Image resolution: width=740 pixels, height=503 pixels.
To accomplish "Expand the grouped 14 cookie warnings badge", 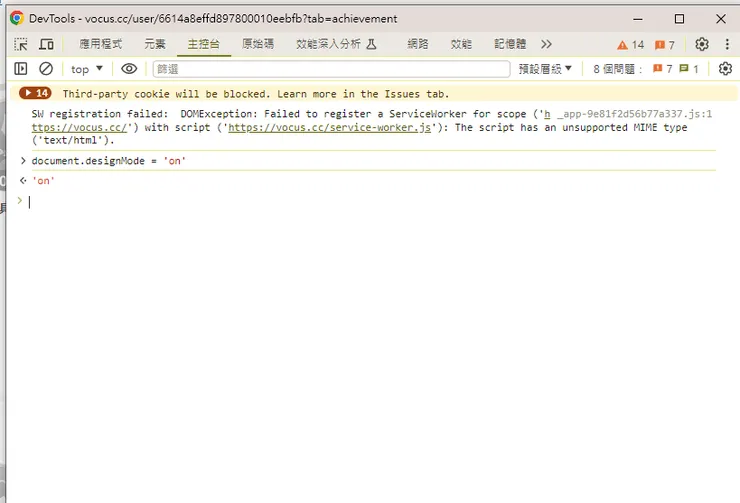I will pyautogui.click(x=35, y=93).
